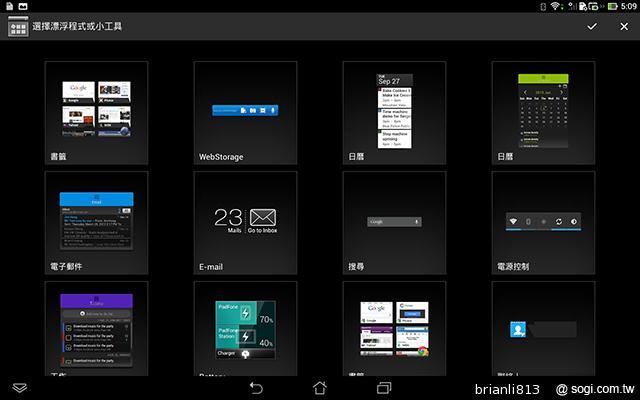Tap the blue contact avatar icon
The image size is (640, 400).
518,329
